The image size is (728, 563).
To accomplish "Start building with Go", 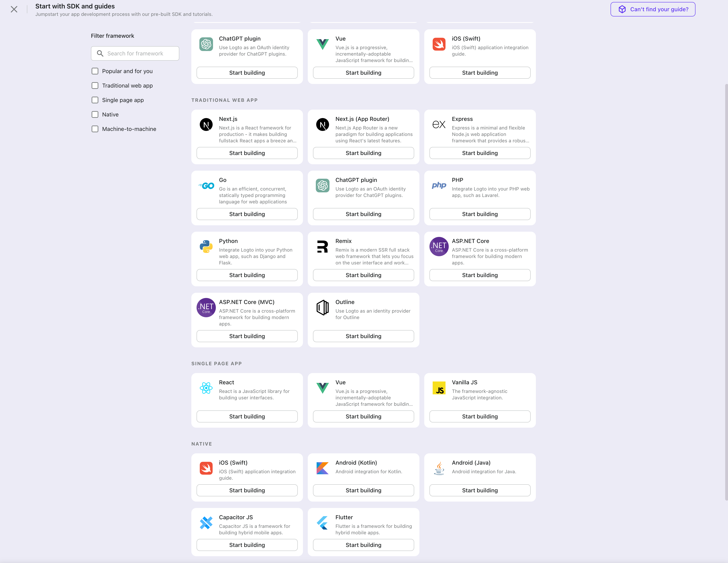I will tap(247, 214).
